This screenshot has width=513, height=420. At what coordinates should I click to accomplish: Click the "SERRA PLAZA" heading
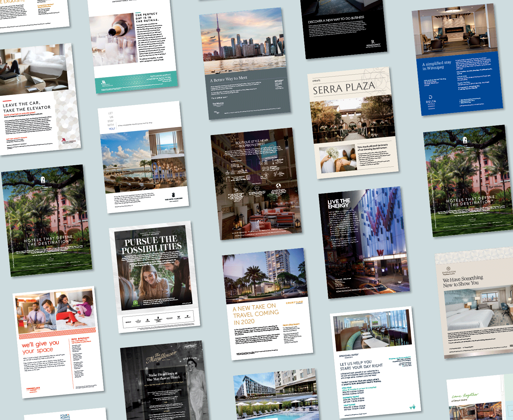[344, 88]
